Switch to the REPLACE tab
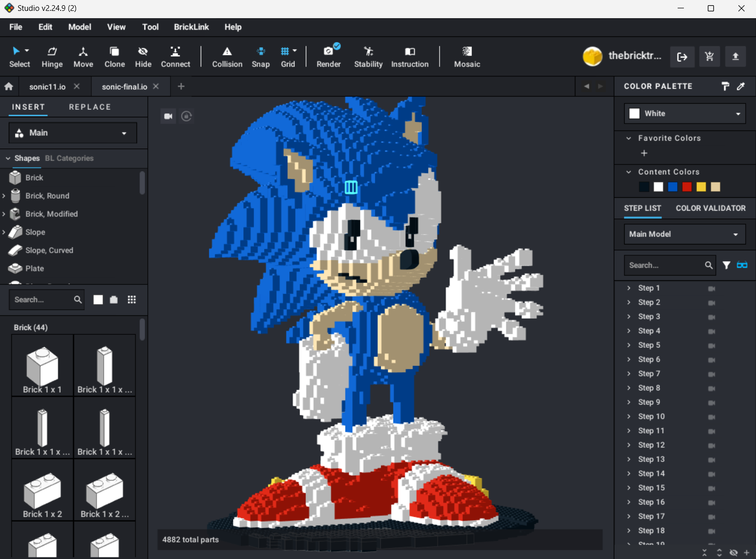The width and height of the screenshot is (756, 559). pyautogui.click(x=90, y=107)
